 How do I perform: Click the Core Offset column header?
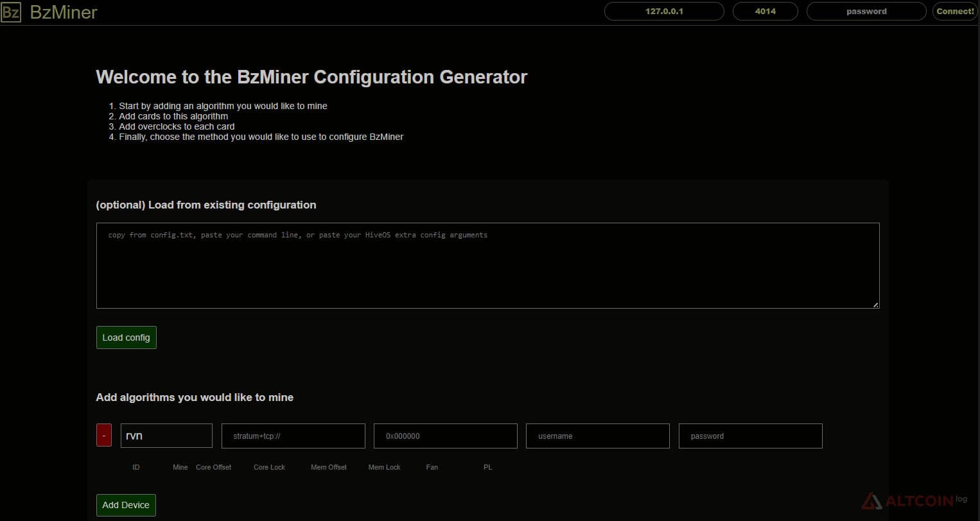(213, 467)
